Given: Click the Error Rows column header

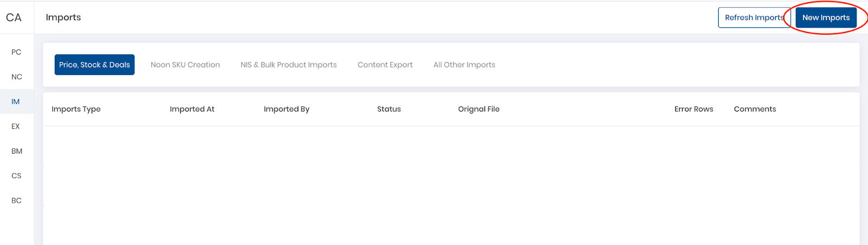Looking at the screenshot, I should [694, 109].
